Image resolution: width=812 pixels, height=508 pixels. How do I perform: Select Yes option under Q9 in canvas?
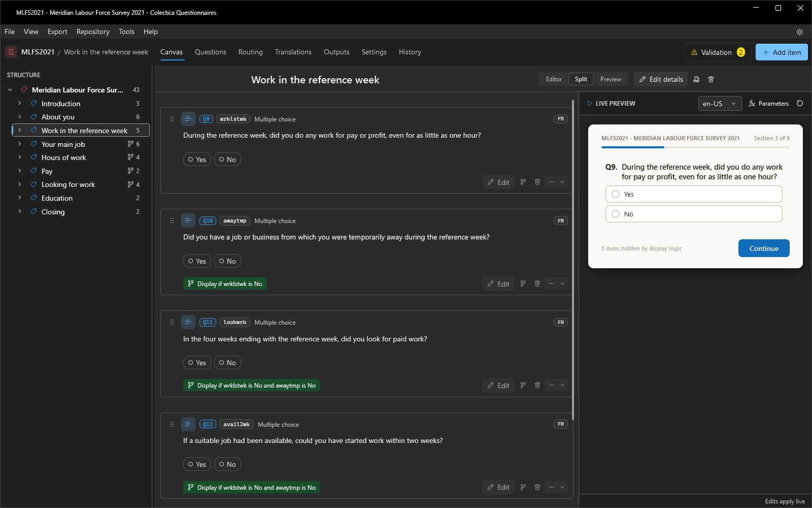coord(197,160)
